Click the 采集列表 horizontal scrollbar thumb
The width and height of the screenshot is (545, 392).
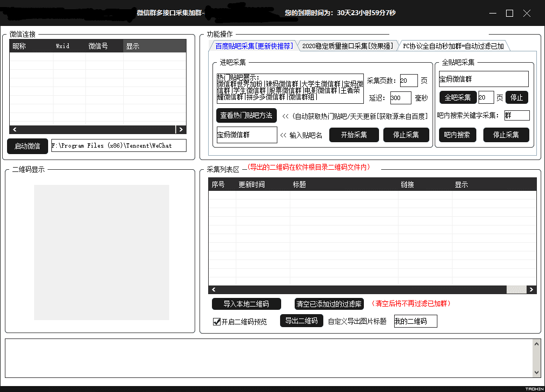click(x=516, y=289)
